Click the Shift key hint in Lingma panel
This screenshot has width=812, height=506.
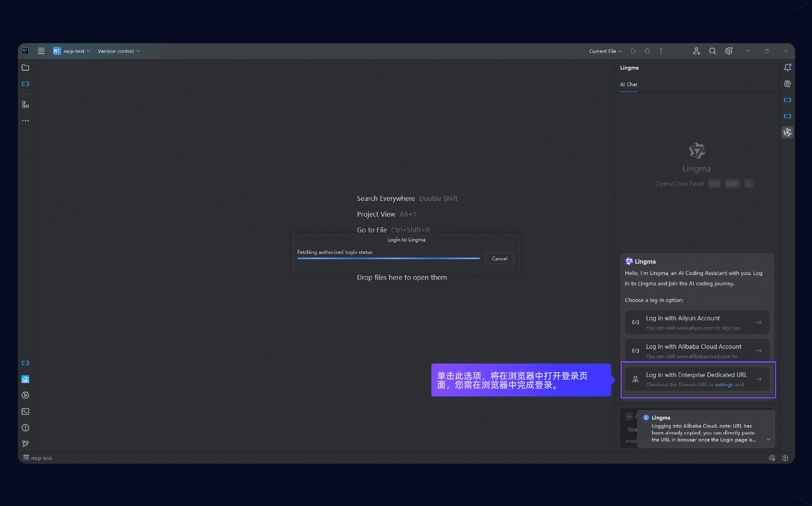732,184
